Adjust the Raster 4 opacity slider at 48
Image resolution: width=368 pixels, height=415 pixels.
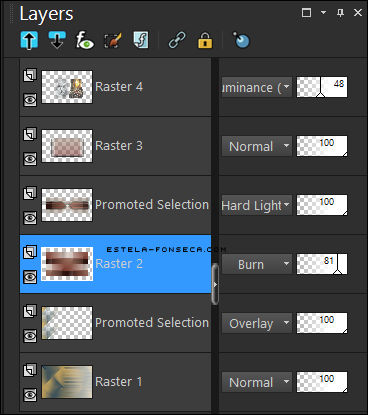[322, 87]
